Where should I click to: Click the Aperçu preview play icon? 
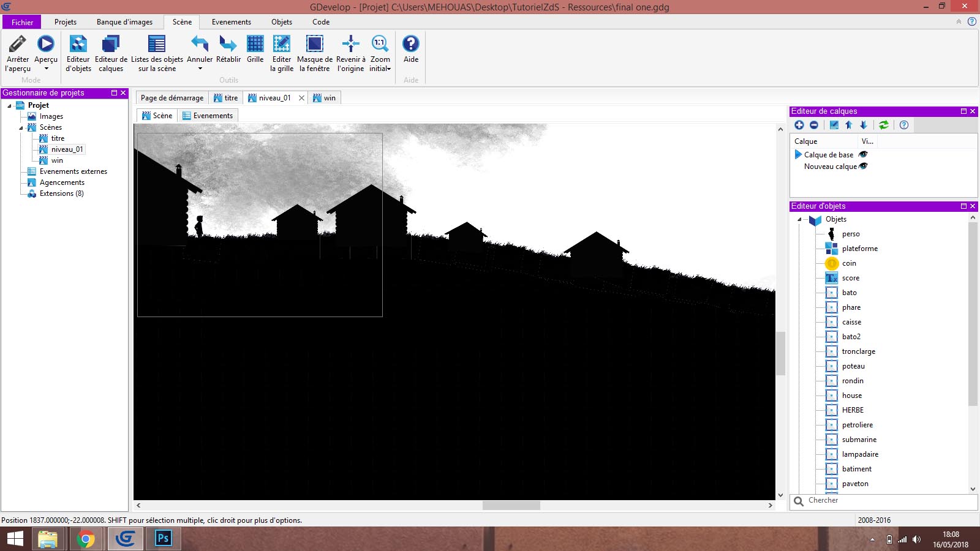45,44
